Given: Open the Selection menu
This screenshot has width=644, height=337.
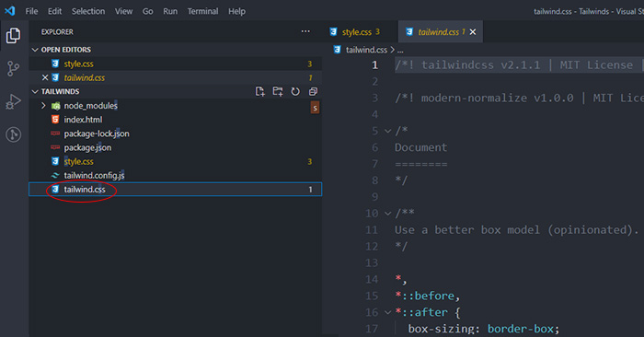Looking at the screenshot, I should [x=88, y=11].
